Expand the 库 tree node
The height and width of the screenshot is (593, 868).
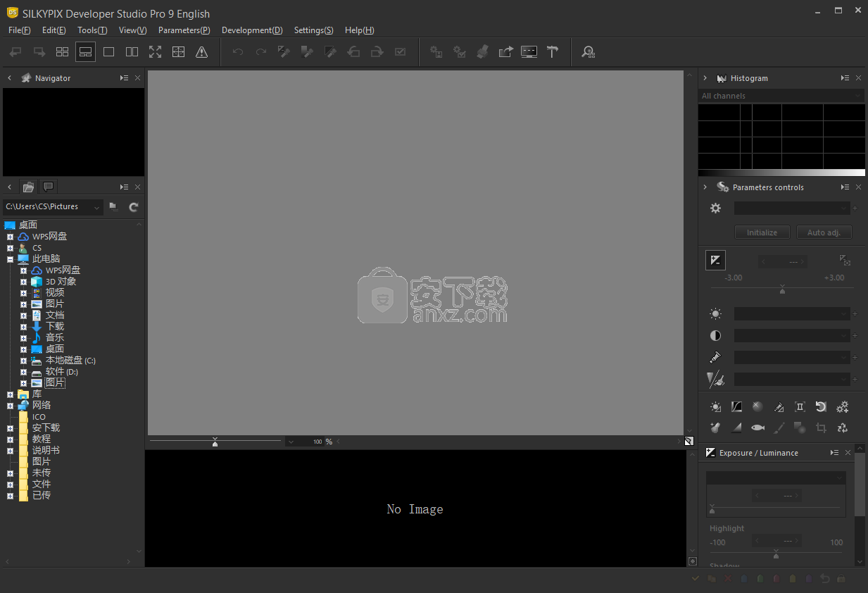(10, 394)
